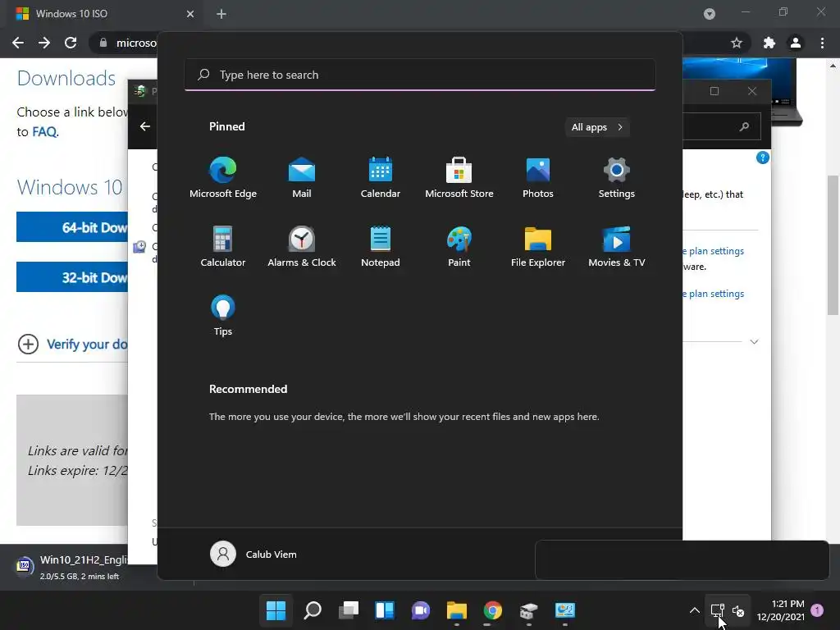
Task: Click search box in Power Options window
Action: click(722, 126)
